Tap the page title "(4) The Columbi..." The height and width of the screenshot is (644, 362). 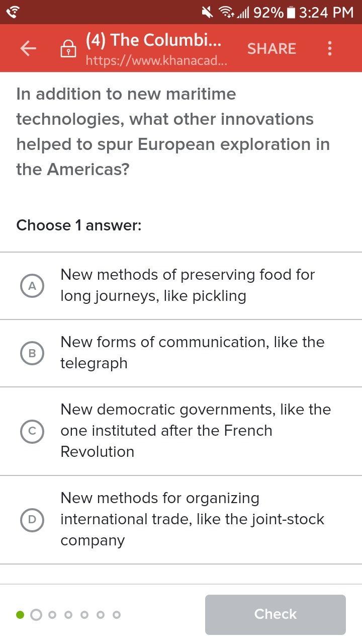pyautogui.click(x=153, y=40)
